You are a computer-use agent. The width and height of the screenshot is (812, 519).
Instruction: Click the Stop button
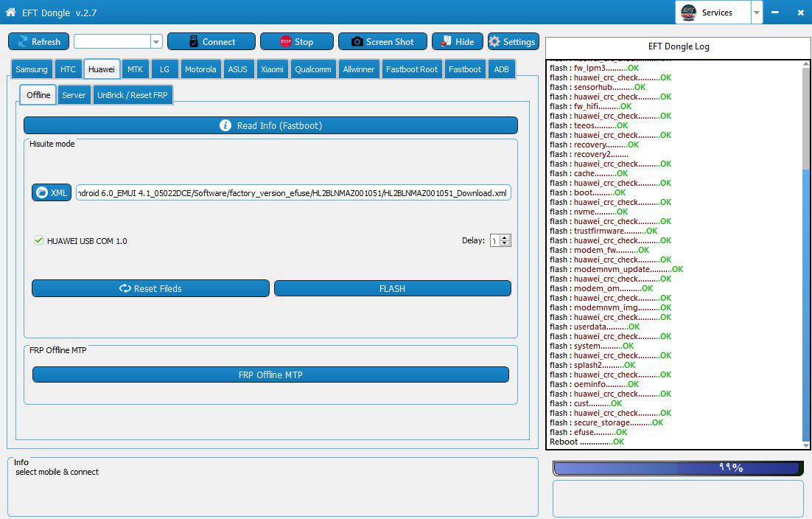pyautogui.click(x=297, y=41)
